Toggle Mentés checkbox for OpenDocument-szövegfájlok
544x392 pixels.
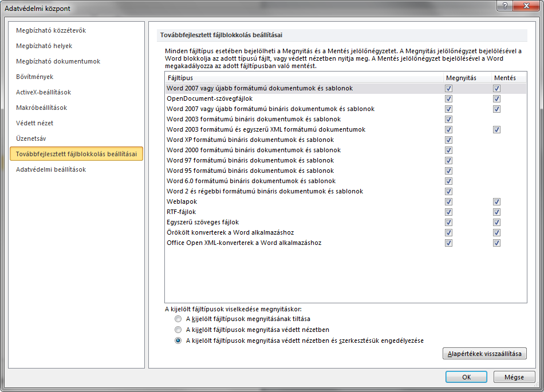click(497, 99)
